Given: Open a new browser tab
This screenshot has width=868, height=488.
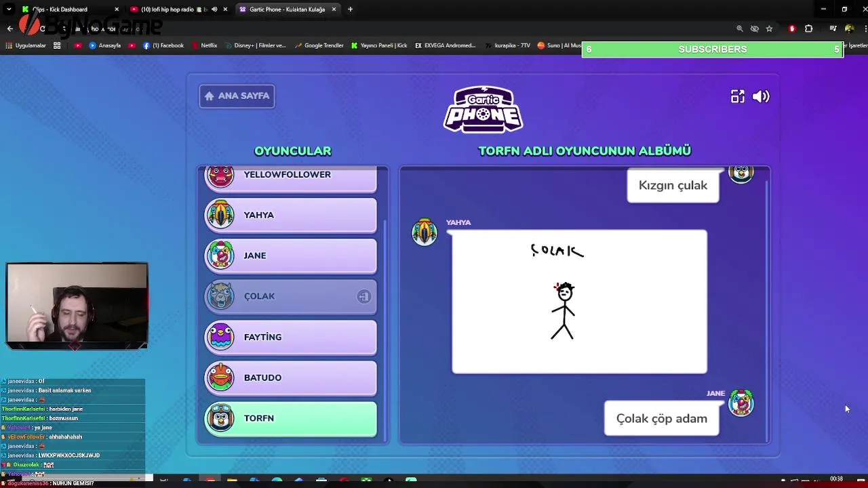Looking at the screenshot, I should [x=350, y=9].
